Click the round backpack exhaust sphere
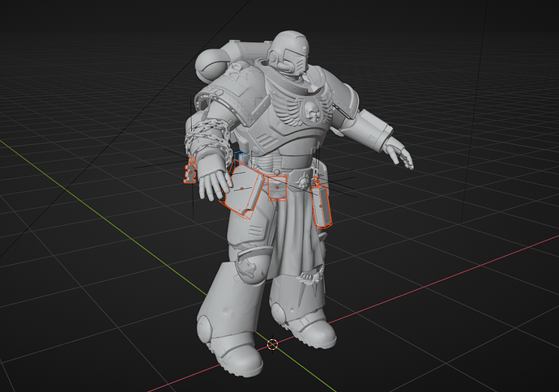The image size is (559, 392). pos(211,66)
